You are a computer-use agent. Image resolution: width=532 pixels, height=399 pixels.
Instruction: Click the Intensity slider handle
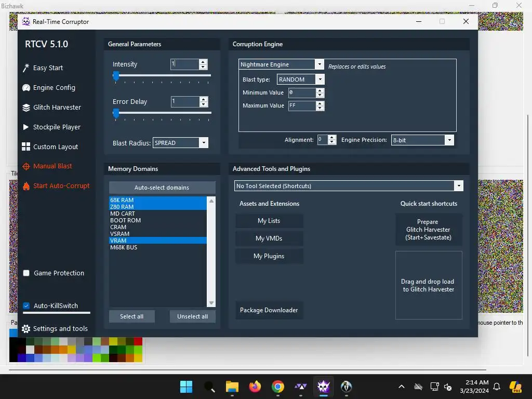pyautogui.click(x=116, y=76)
